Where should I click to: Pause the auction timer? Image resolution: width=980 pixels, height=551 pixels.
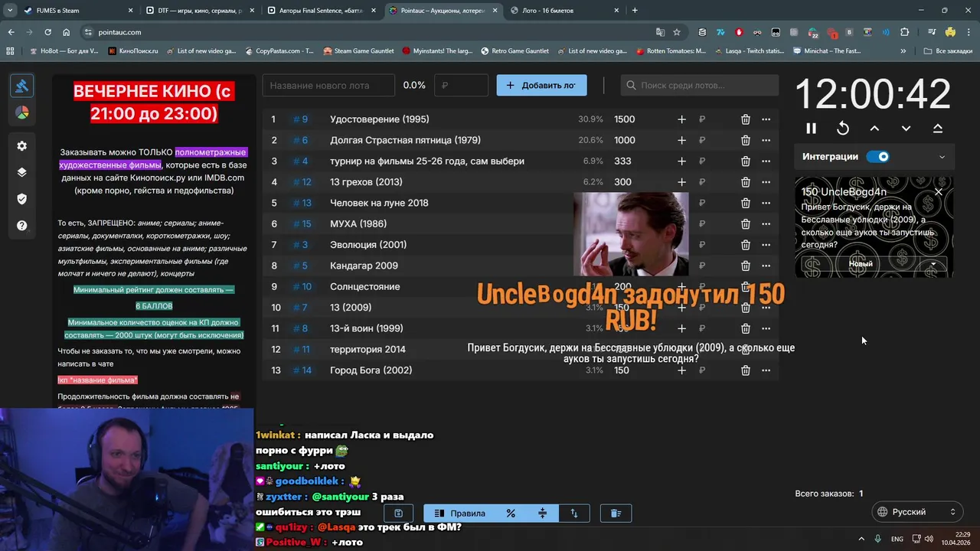tap(811, 129)
